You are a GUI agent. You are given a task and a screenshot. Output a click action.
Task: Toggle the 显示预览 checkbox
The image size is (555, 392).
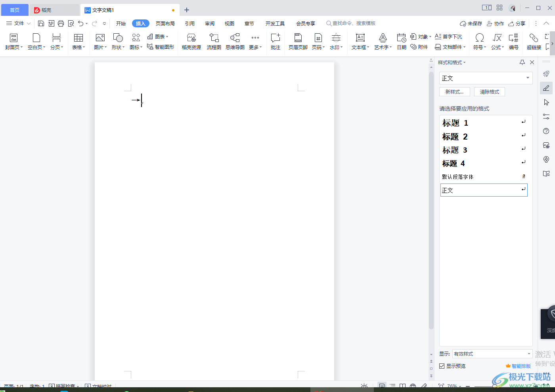[442, 366]
